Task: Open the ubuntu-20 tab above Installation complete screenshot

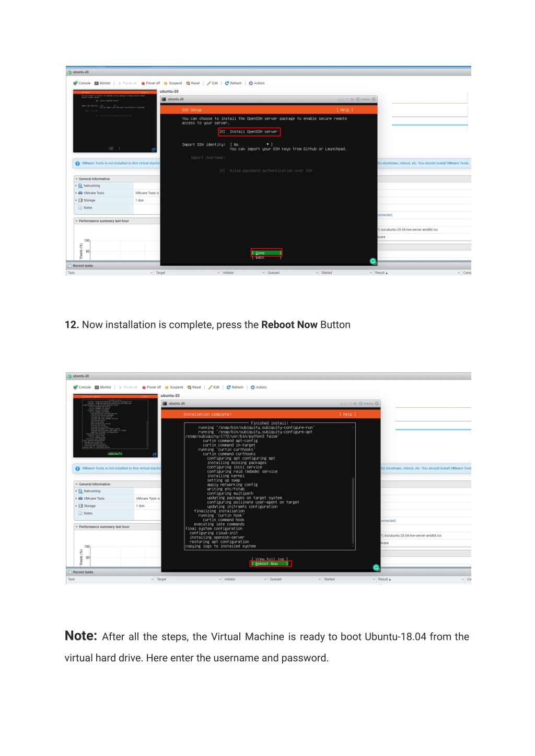Action: click(78, 376)
